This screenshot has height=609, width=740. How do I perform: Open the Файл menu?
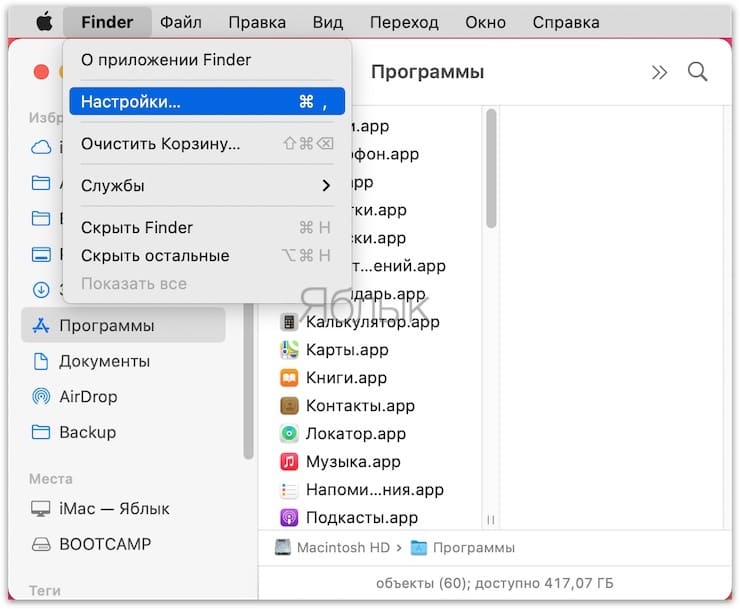tap(181, 22)
